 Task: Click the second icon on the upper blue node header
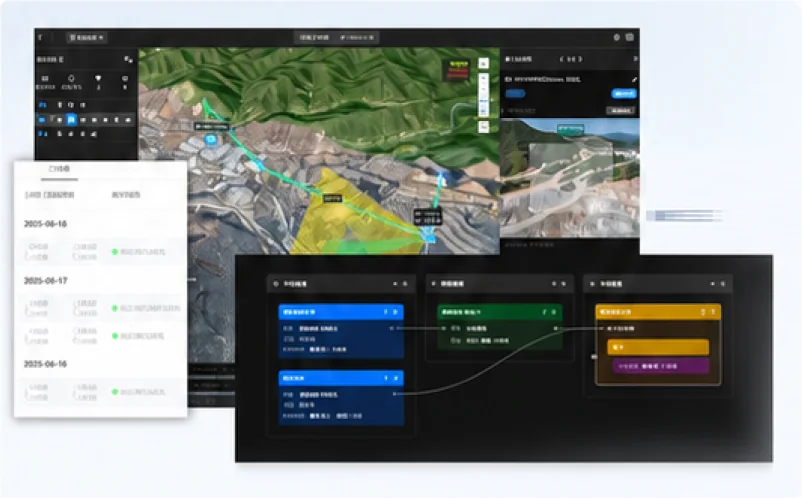(395, 312)
